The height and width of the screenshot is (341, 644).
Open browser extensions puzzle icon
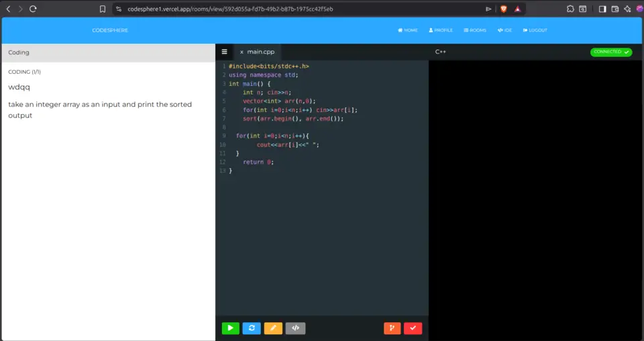coord(570,9)
